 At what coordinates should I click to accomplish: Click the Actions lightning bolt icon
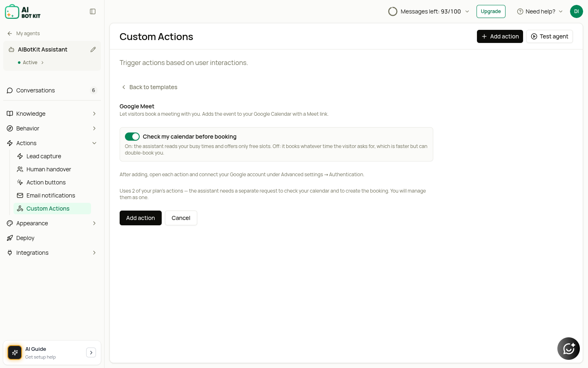10,143
